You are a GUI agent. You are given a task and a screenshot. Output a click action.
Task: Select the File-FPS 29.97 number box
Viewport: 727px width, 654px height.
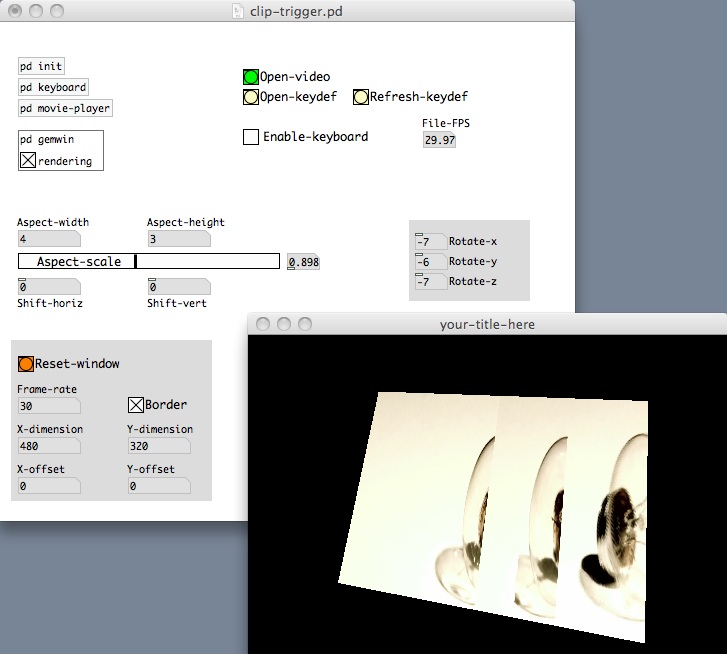tap(440, 140)
